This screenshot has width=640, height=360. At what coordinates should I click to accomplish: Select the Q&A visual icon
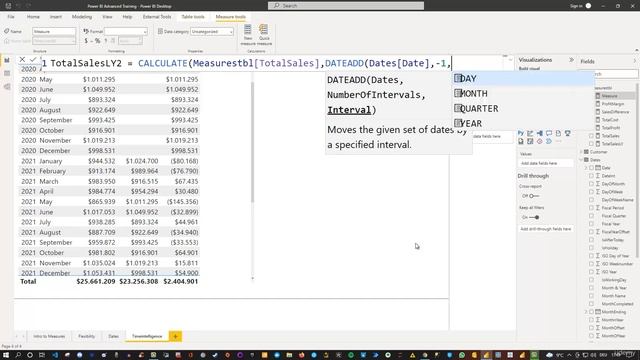(x=549, y=133)
